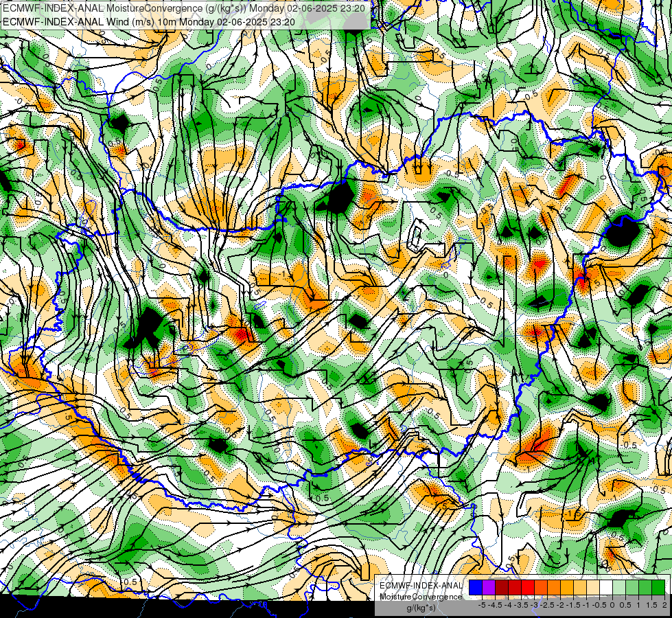Click the legend tick value -0.5
672x618 pixels.
point(599,605)
